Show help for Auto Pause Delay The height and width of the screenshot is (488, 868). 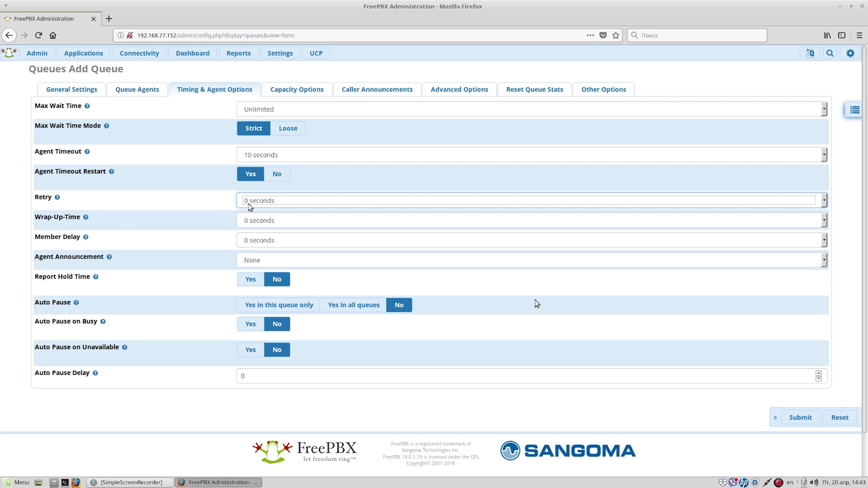[95, 373]
